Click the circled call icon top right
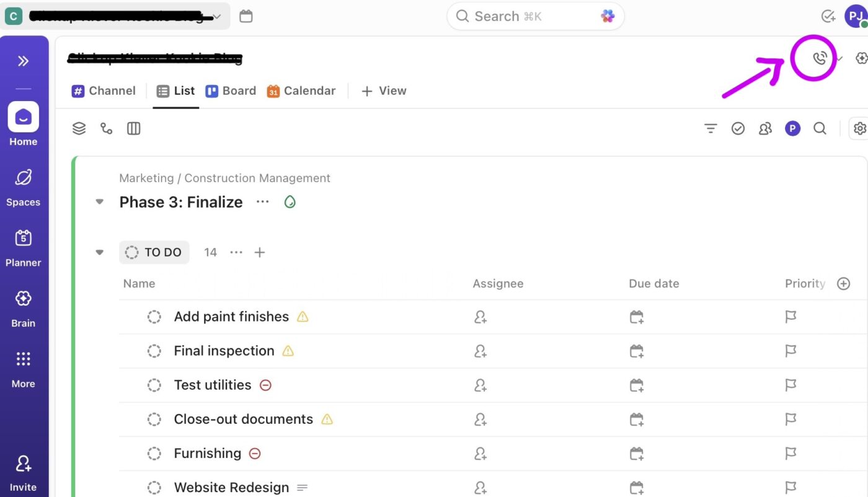Image resolution: width=868 pixels, height=497 pixels. [820, 57]
